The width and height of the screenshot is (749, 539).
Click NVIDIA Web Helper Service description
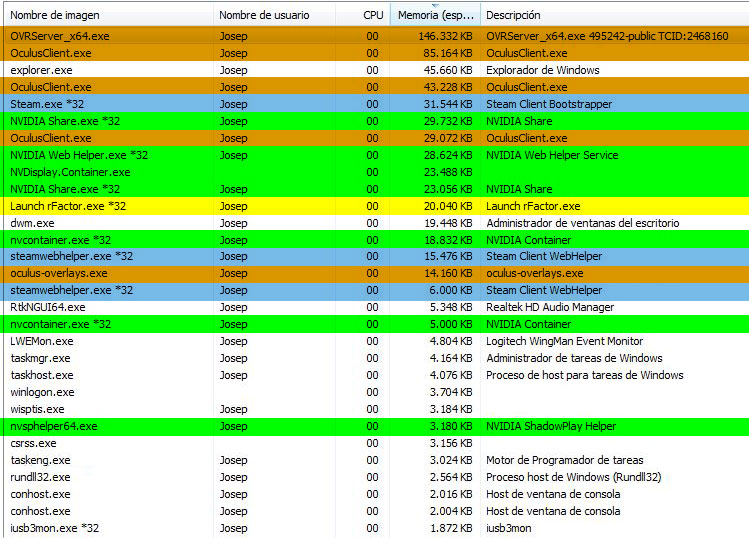pyautogui.click(x=552, y=155)
